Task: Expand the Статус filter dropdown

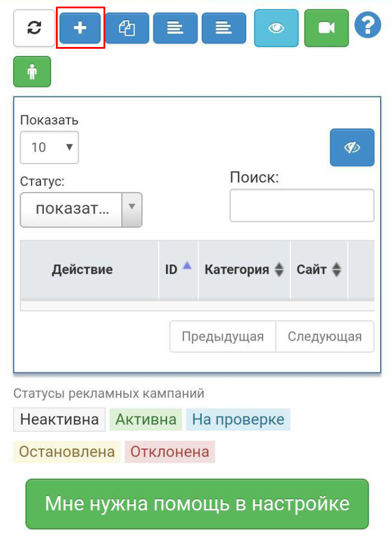Action: [81, 209]
